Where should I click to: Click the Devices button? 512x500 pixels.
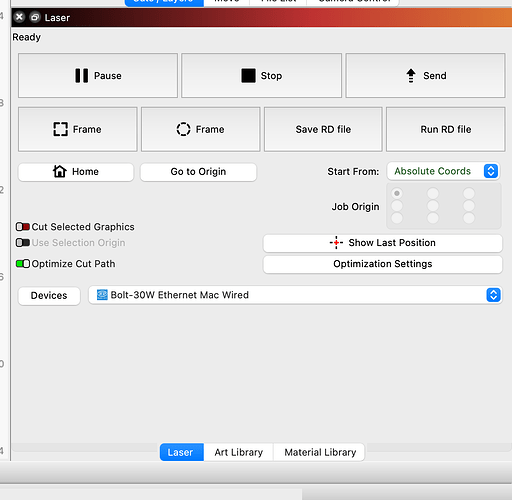click(49, 296)
